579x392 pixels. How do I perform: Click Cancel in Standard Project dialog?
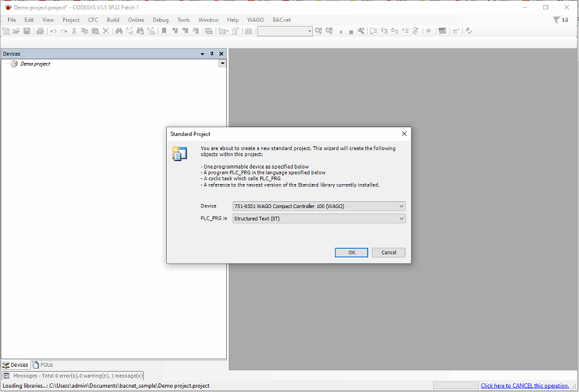tap(389, 252)
